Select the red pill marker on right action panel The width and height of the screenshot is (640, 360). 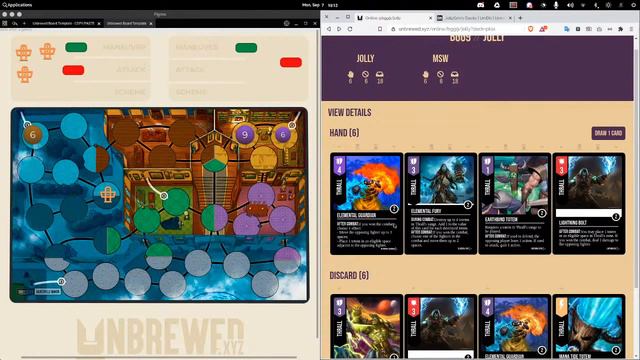point(291,62)
